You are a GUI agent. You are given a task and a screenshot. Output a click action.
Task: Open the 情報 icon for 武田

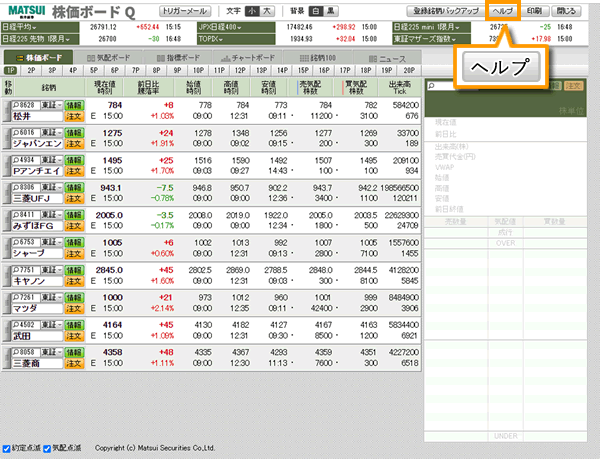[x=74, y=325]
